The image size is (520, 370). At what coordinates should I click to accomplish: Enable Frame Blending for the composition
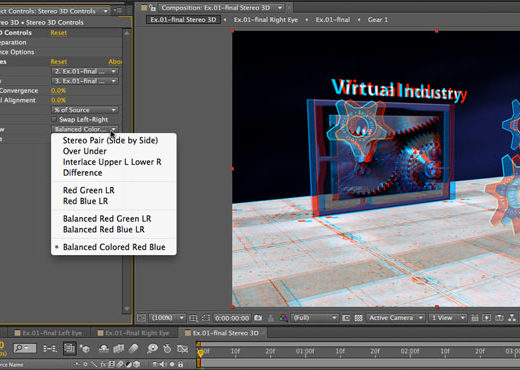[119, 349]
